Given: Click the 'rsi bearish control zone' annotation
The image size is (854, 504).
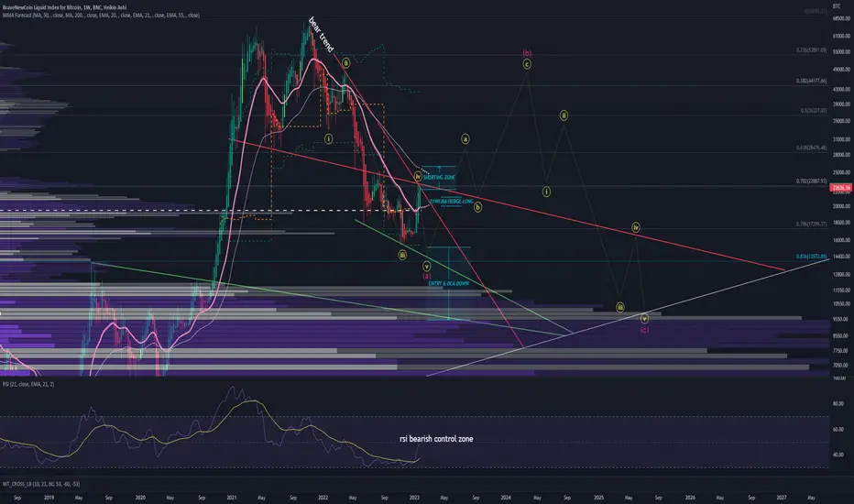Looking at the screenshot, I should [x=436, y=439].
